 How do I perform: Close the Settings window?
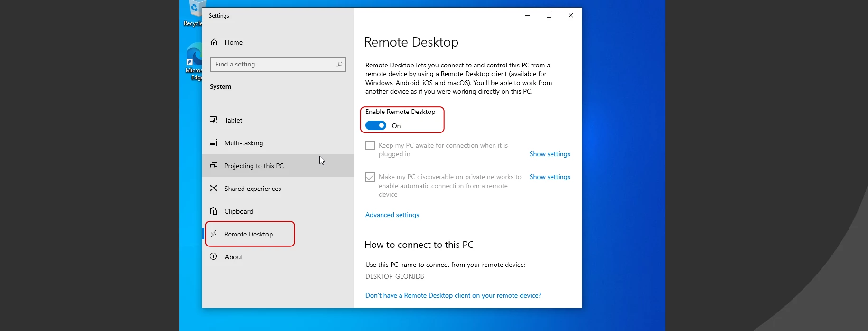coord(571,15)
